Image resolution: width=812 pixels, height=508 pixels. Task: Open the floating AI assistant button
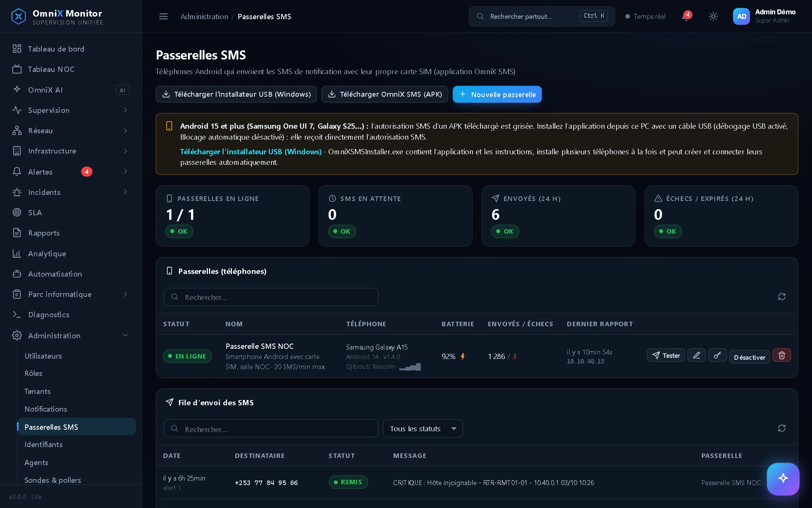pyautogui.click(x=783, y=479)
